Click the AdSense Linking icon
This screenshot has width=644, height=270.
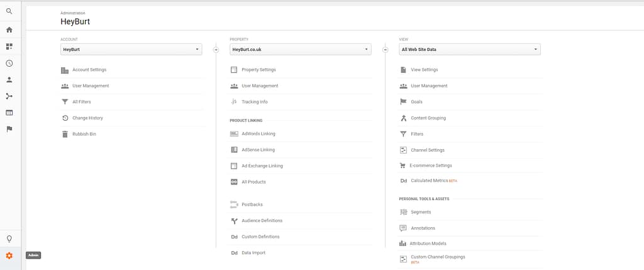234,150
